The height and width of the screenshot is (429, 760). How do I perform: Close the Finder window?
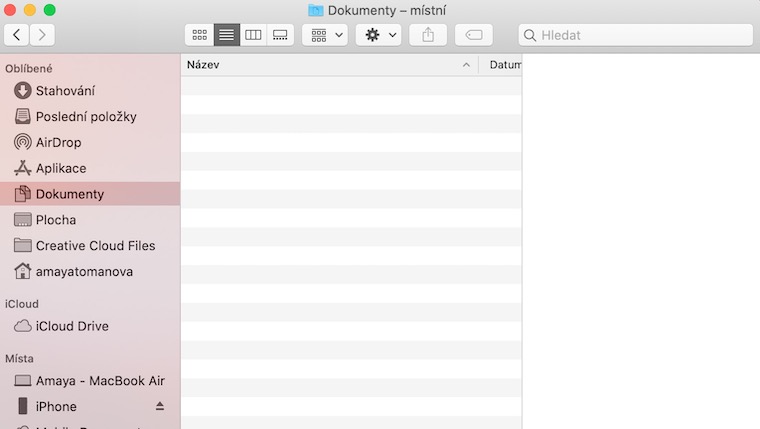(10, 10)
